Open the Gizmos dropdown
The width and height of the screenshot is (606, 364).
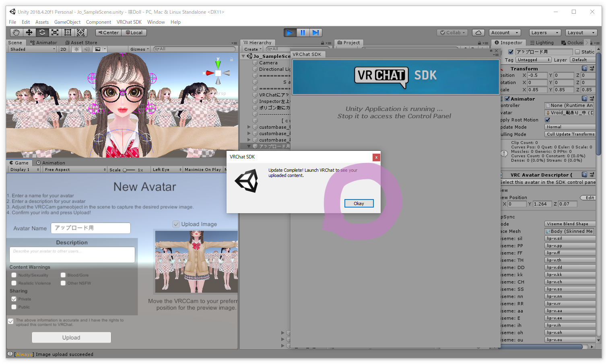coord(139,49)
